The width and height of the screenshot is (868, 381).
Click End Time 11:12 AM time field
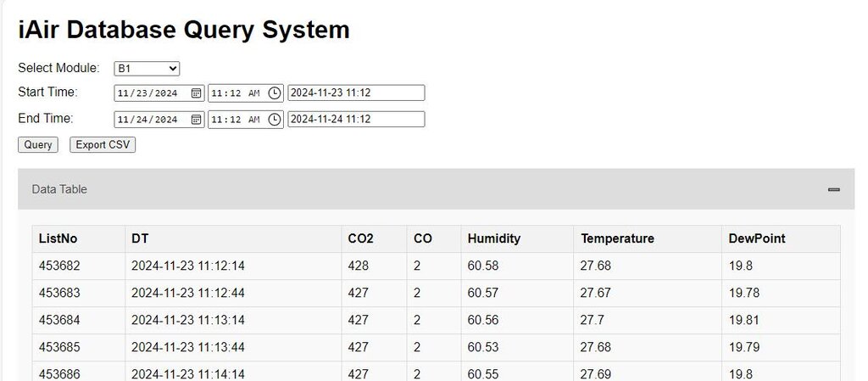pos(246,120)
